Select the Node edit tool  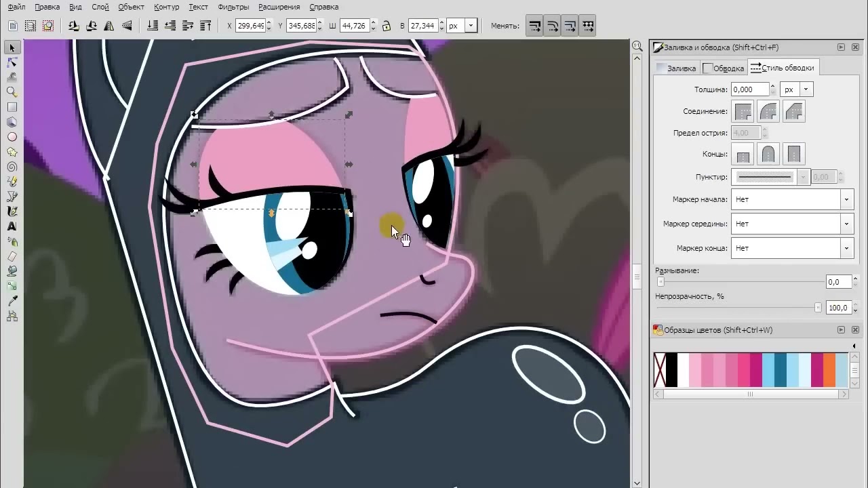tap(12, 62)
